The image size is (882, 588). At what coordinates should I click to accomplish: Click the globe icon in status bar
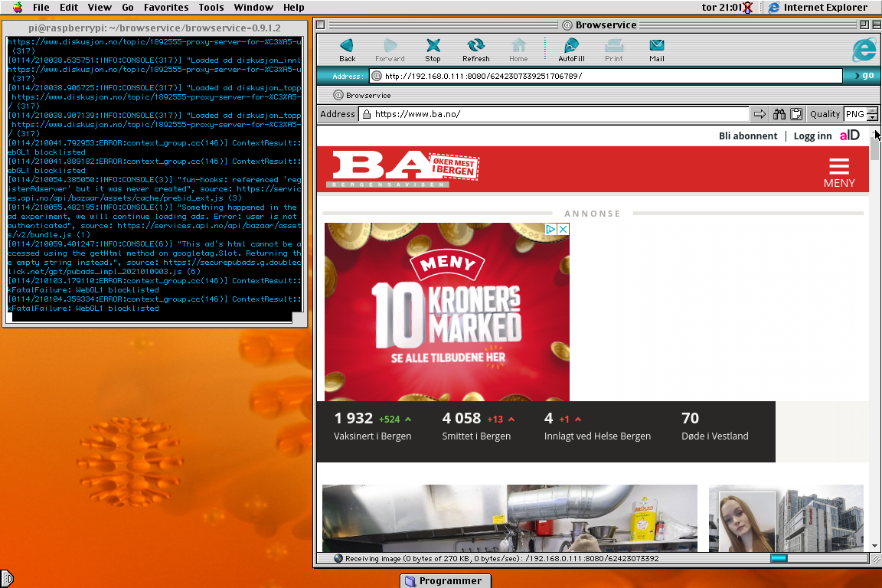(338, 558)
